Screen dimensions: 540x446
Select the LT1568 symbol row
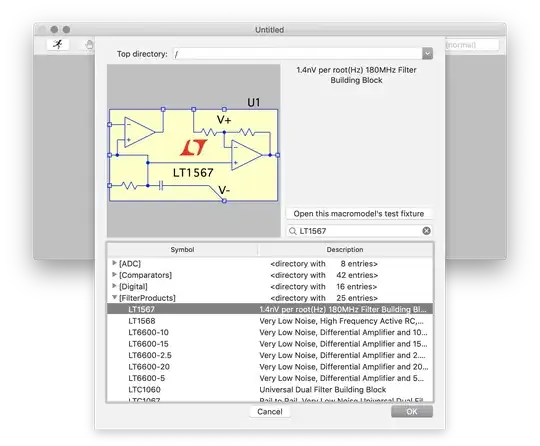(270, 321)
